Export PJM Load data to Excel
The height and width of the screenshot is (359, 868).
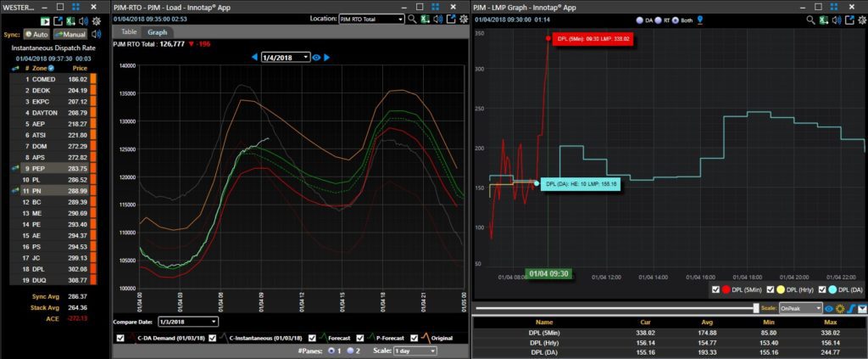pyautogui.click(x=426, y=19)
